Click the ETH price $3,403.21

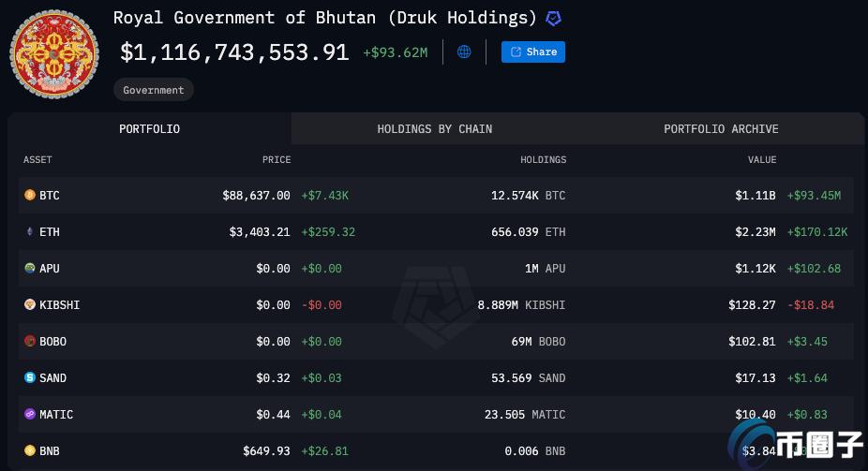point(260,231)
